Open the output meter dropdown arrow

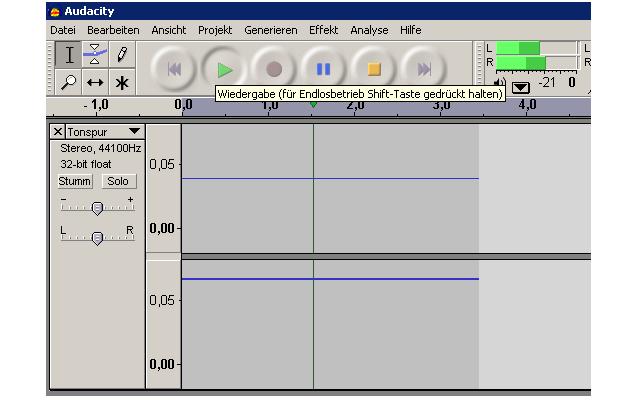521,88
